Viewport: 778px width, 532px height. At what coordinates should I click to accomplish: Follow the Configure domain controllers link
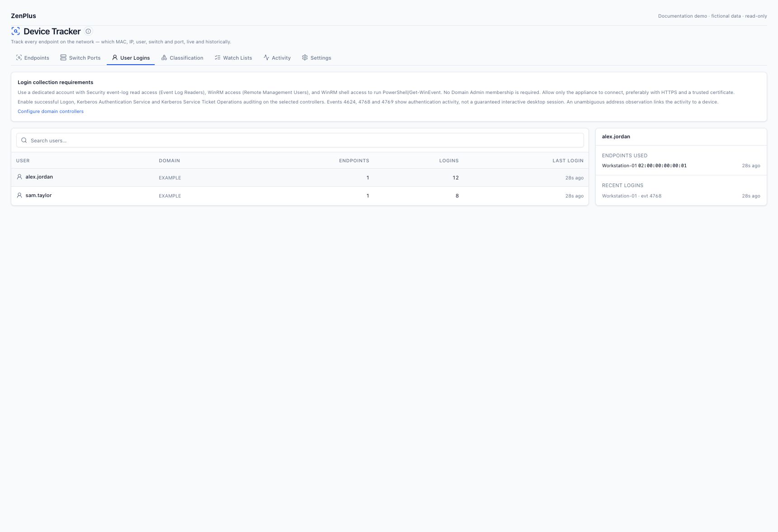coord(51,111)
